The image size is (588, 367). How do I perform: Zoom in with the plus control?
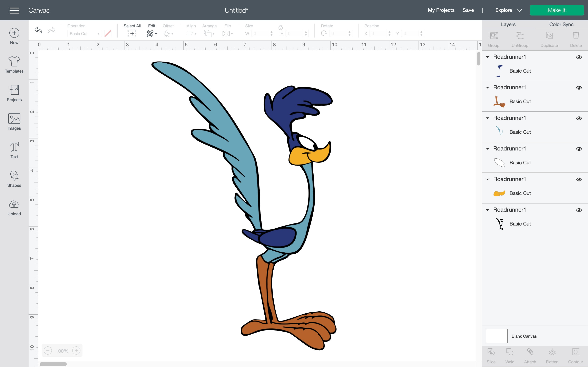[76, 350]
